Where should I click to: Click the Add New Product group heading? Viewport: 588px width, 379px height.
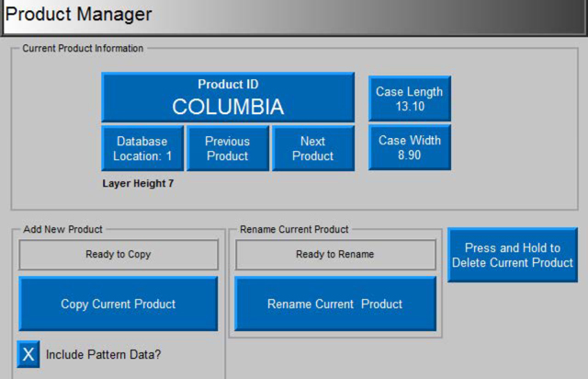[x=63, y=228]
